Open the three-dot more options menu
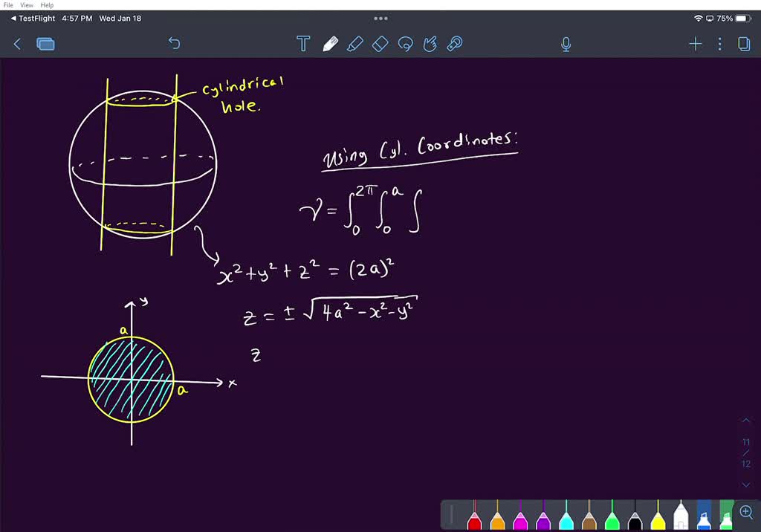This screenshot has height=532, width=761. (719, 44)
